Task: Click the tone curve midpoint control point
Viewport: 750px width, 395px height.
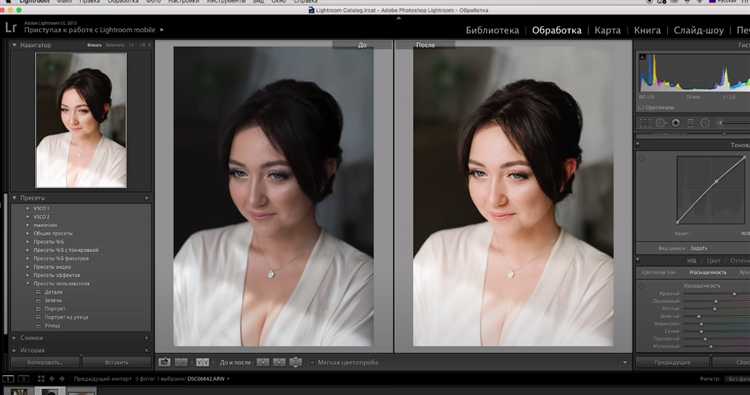Action: pyautogui.click(x=716, y=182)
